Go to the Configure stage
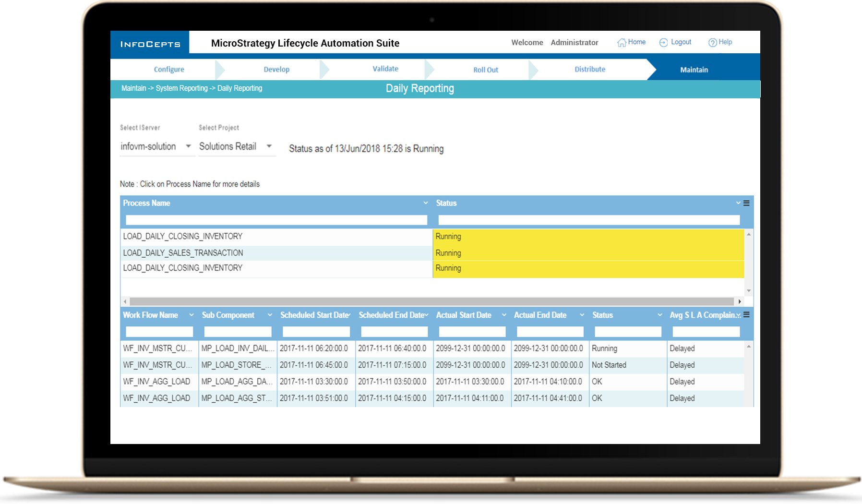The image size is (862, 504). pos(169,70)
